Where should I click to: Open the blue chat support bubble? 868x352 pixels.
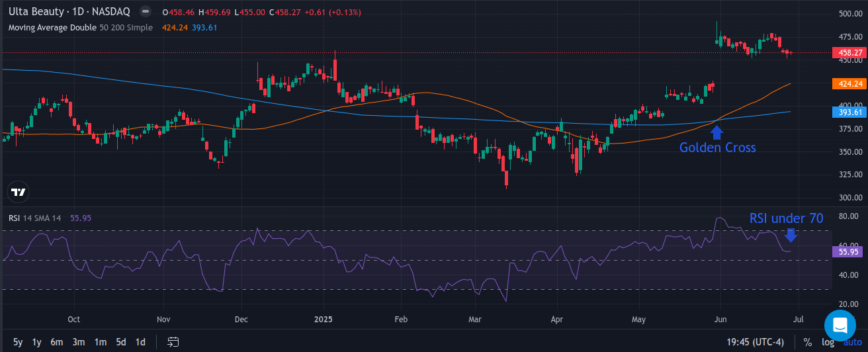pos(840,326)
